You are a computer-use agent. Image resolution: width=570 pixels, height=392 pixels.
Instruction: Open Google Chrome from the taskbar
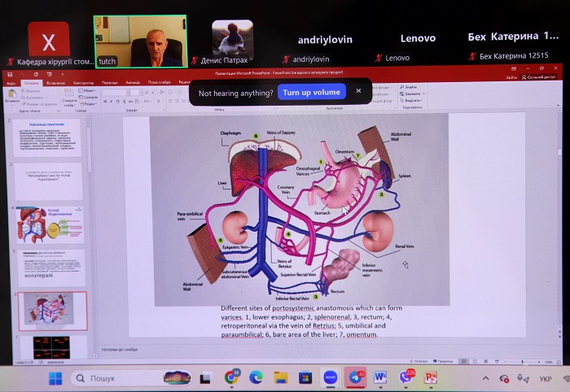pyautogui.click(x=231, y=377)
